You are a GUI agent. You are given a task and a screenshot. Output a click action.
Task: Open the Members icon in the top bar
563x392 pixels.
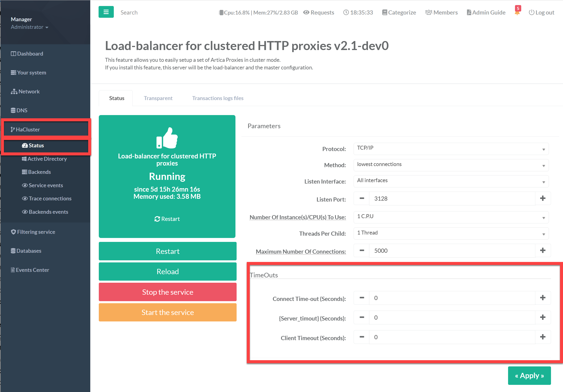pos(428,12)
